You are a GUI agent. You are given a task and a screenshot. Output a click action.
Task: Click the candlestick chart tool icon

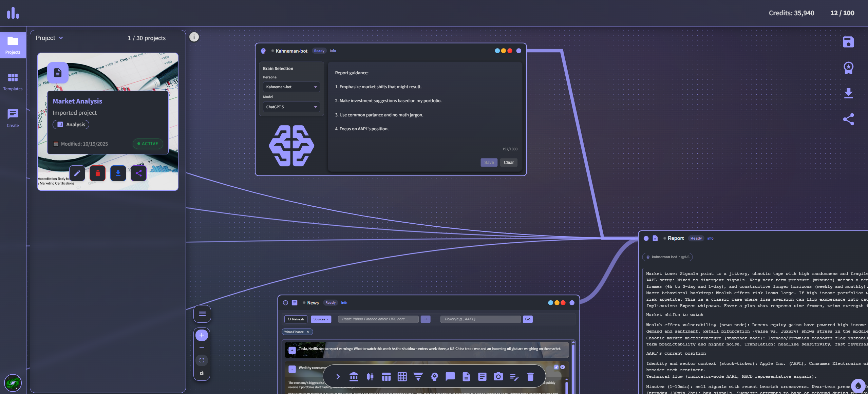(x=370, y=377)
